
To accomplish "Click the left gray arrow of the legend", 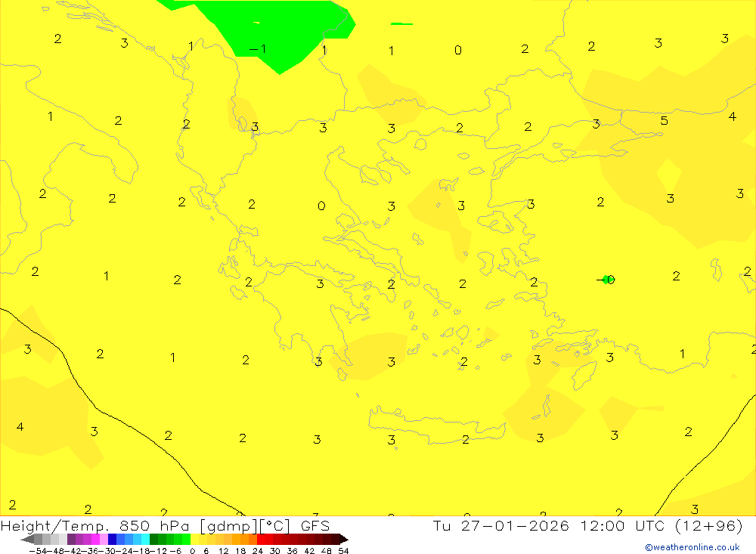I will 27,539.
